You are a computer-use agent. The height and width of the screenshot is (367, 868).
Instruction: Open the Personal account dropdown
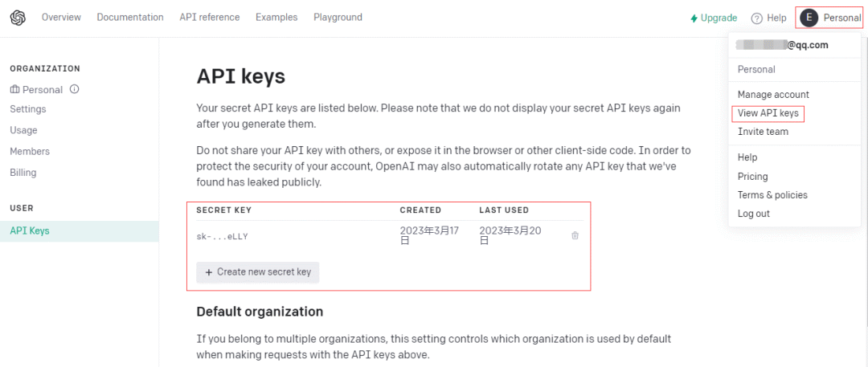(x=841, y=18)
